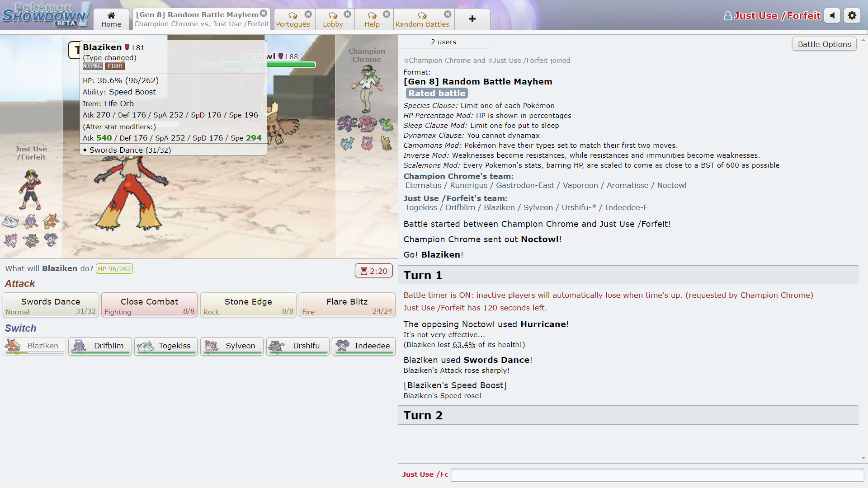Screen dimensions: 868x488
Task: Switch to Drifblim
Action: tap(100, 346)
